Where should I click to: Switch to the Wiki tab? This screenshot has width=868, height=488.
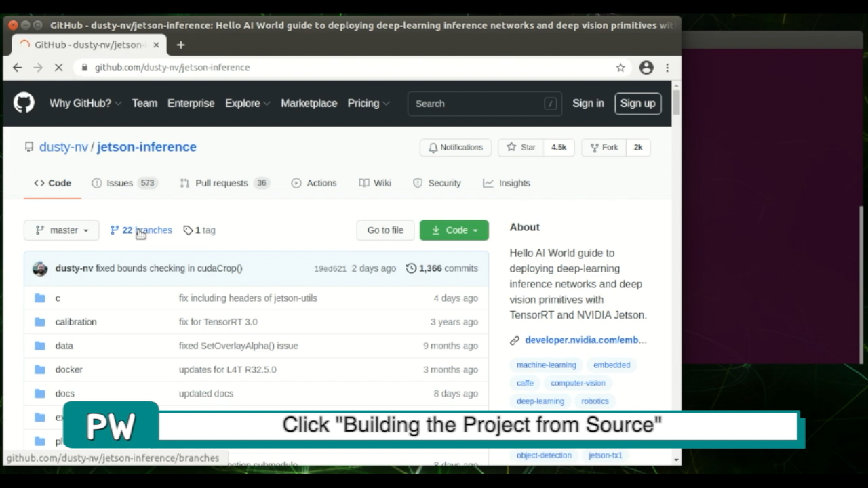[x=375, y=183]
